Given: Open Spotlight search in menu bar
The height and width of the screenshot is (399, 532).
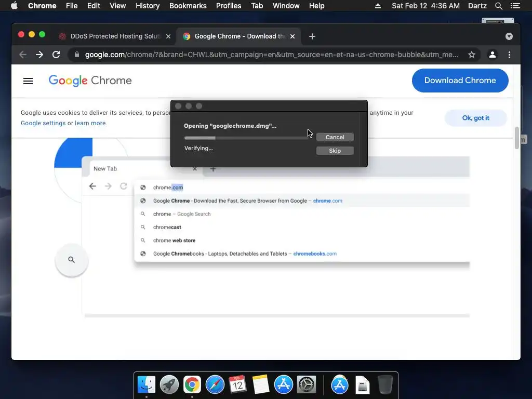Looking at the screenshot, I should click(x=498, y=6).
